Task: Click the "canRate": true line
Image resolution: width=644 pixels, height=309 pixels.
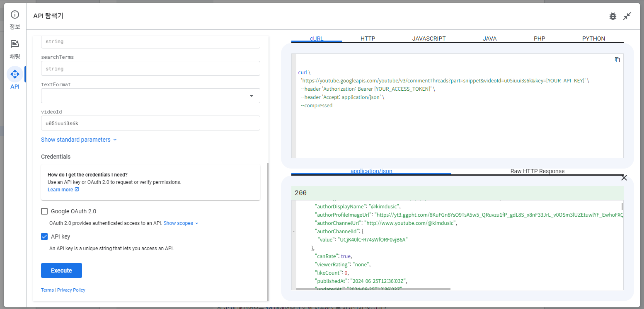Action: point(333,256)
